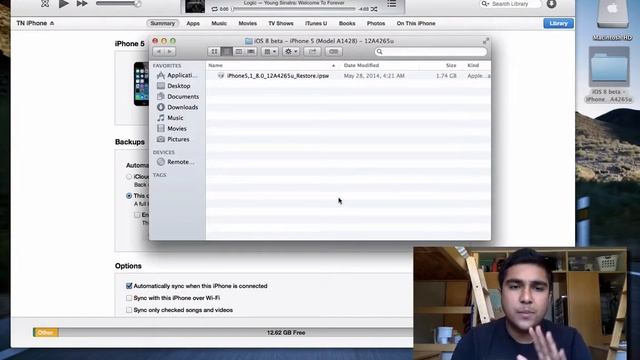Open Pictures in Finder sidebar
The width and height of the screenshot is (640, 360).
(x=173, y=139)
